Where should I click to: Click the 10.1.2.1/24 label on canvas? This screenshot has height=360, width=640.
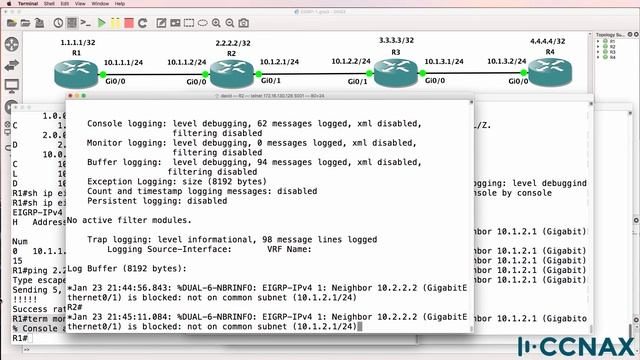[280, 62]
